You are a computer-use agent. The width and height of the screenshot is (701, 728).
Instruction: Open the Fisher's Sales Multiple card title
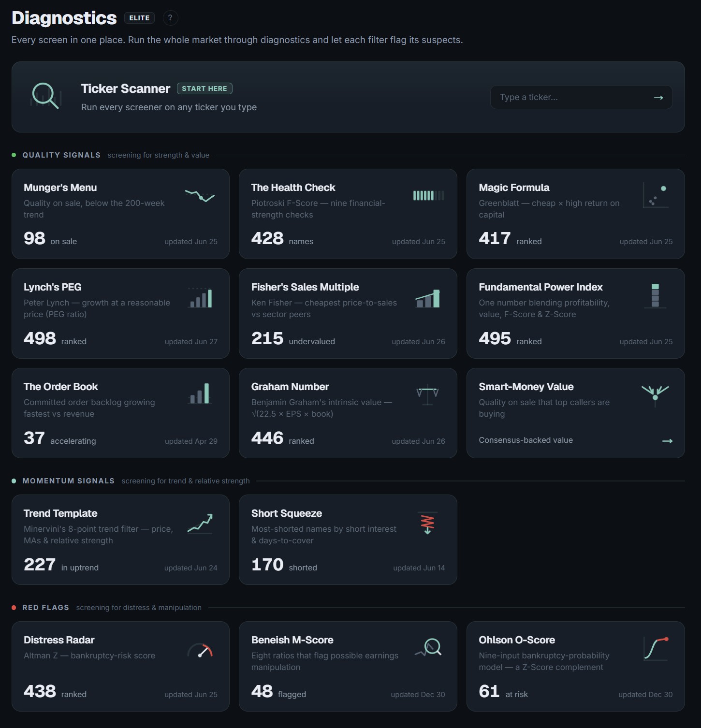pyautogui.click(x=305, y=287)
